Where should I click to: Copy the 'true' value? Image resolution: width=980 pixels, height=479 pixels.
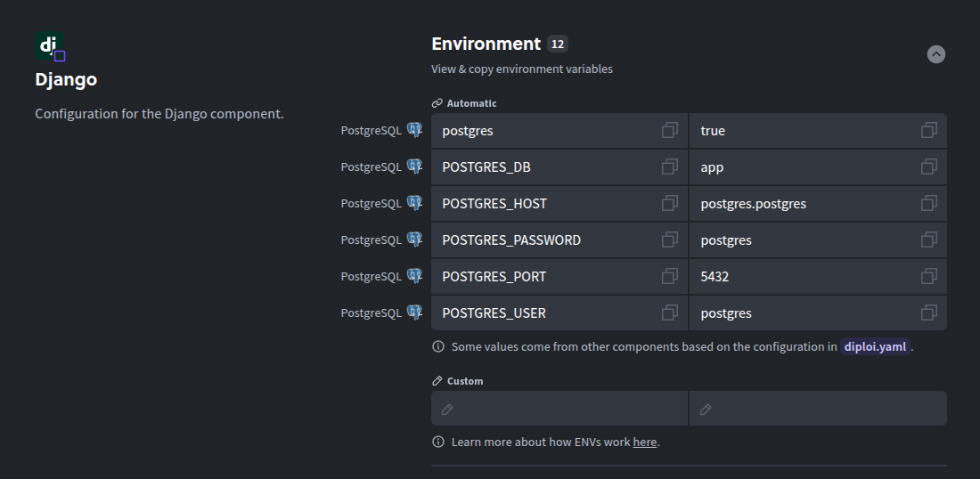click(x=928, y=131)
